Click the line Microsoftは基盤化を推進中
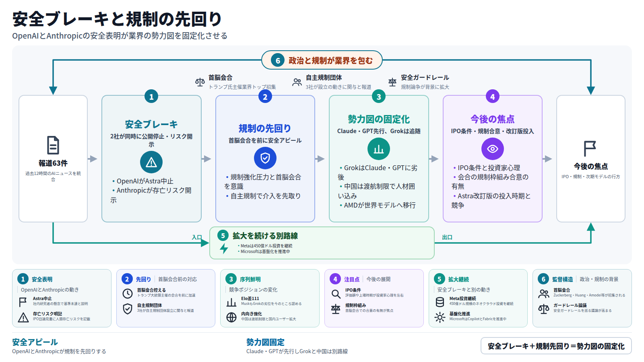 (264, 251)
